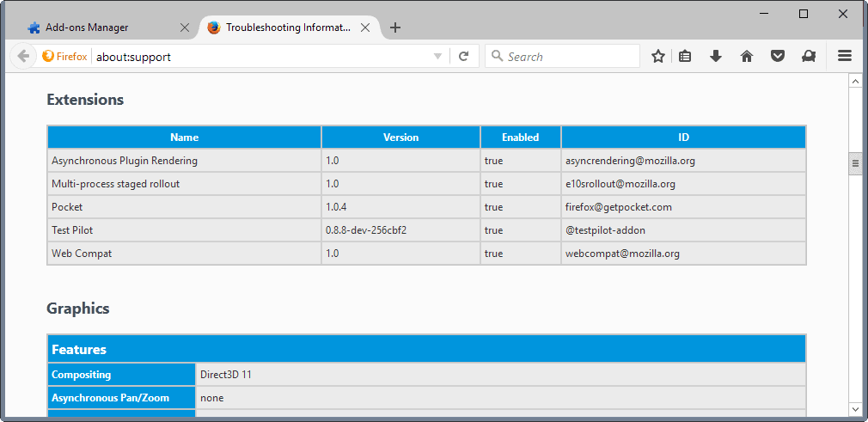Open the Downloads arrow icon
The height and width of the screenshot is (422, 868).
(716, 57)
